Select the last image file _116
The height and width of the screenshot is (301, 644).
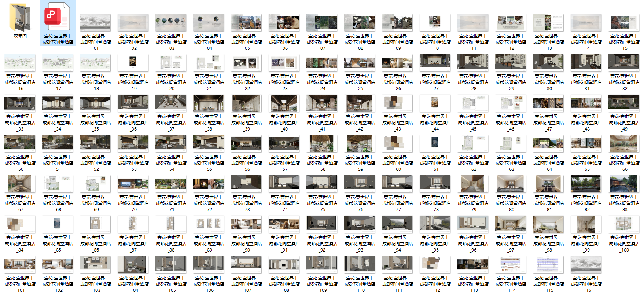[x=586, y=265]
